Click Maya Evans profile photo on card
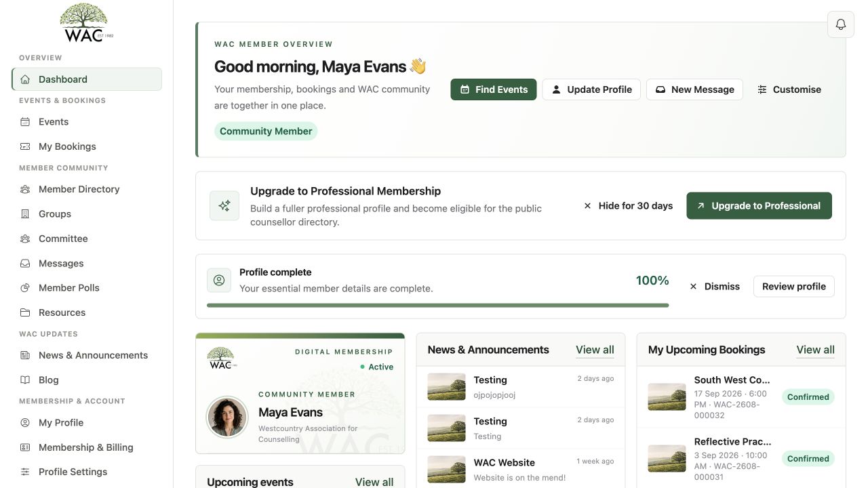868x488 pixels. click(227, 418)
